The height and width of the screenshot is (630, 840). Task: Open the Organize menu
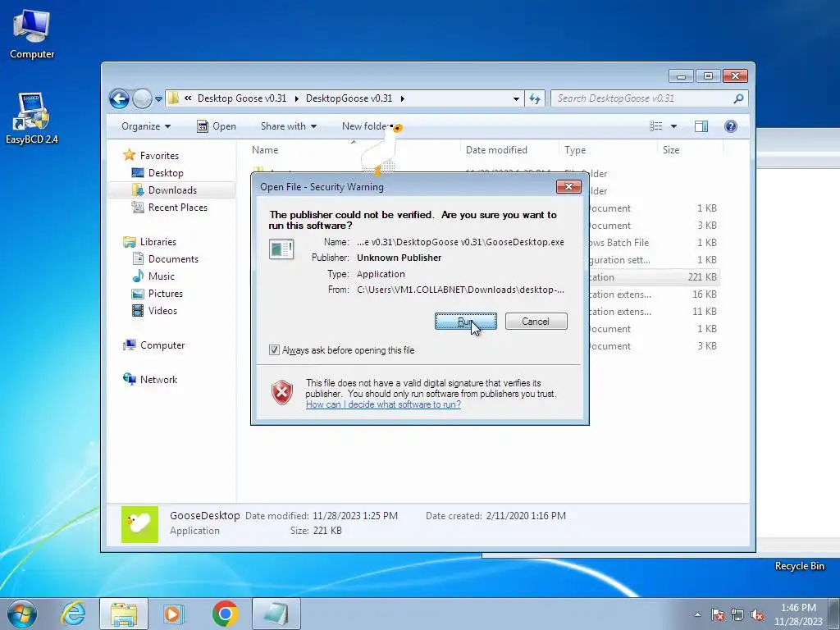146,126
